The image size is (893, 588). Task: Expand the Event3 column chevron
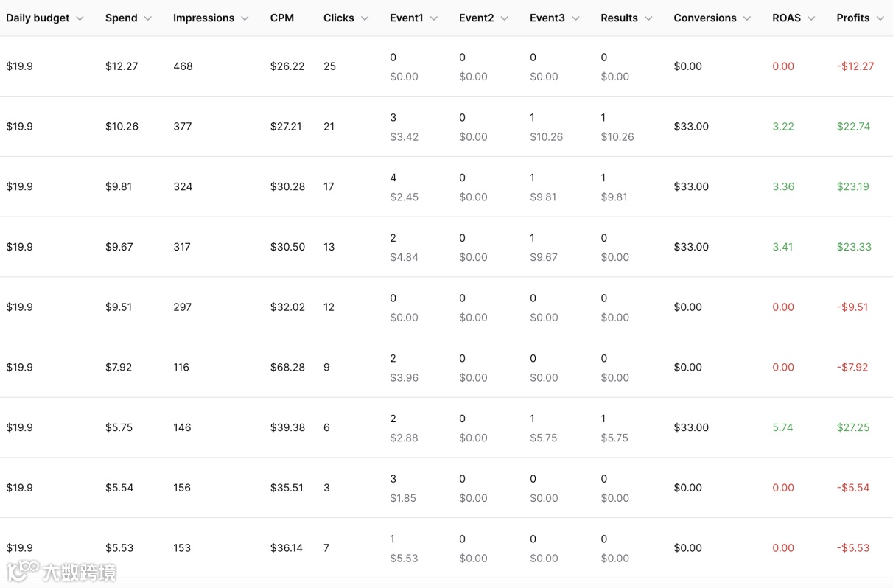[x=575, y=18]
